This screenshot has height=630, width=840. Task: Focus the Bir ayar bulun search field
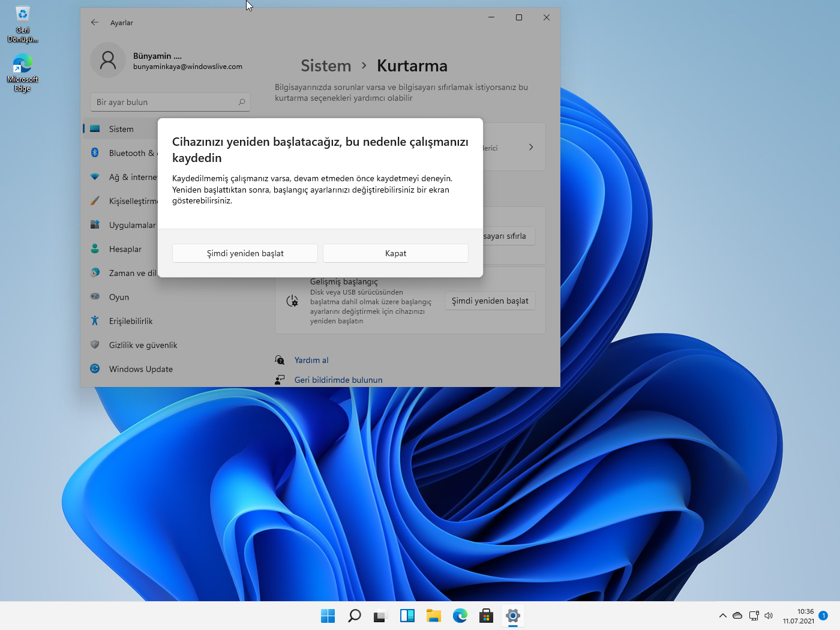point(170,102)
